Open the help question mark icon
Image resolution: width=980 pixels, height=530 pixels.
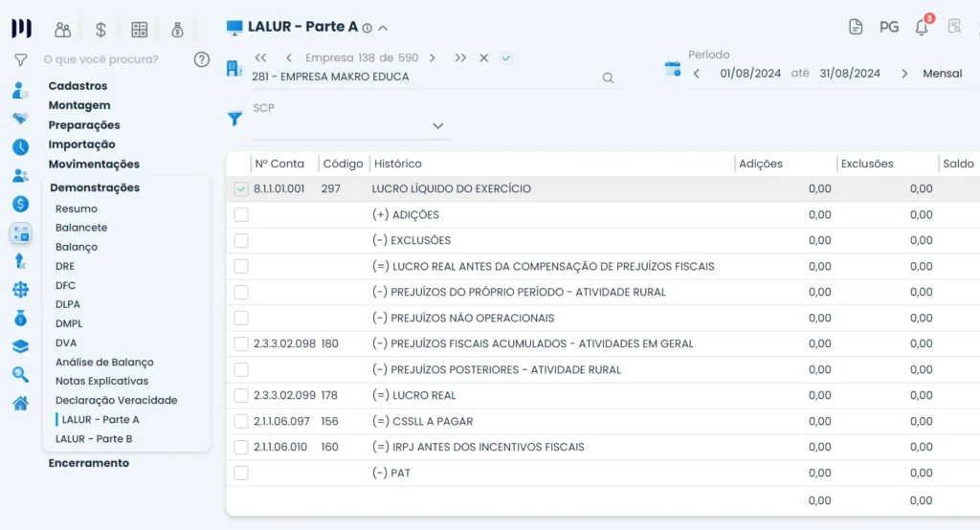pyautogui.click(x=201, y=59)
